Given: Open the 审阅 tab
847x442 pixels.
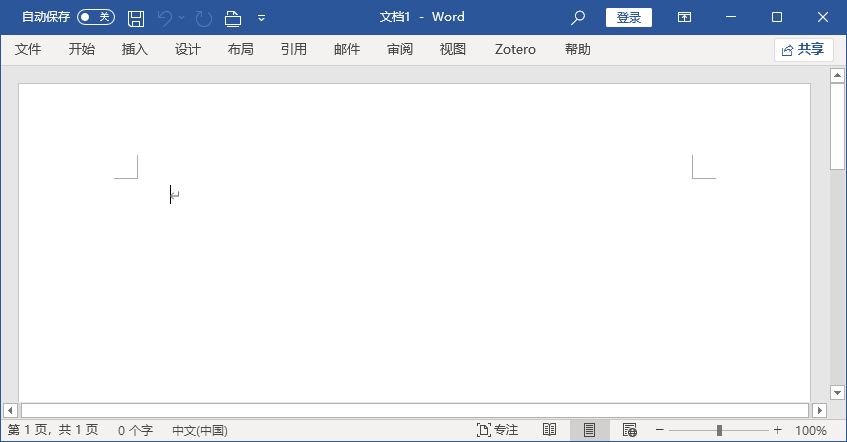Looking at the screenshot, I should [x=400, y=49].
